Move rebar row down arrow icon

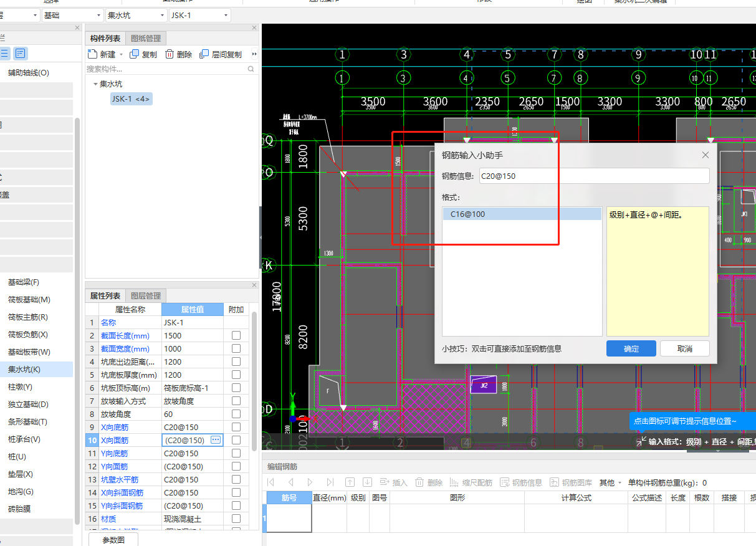point(368,482)
